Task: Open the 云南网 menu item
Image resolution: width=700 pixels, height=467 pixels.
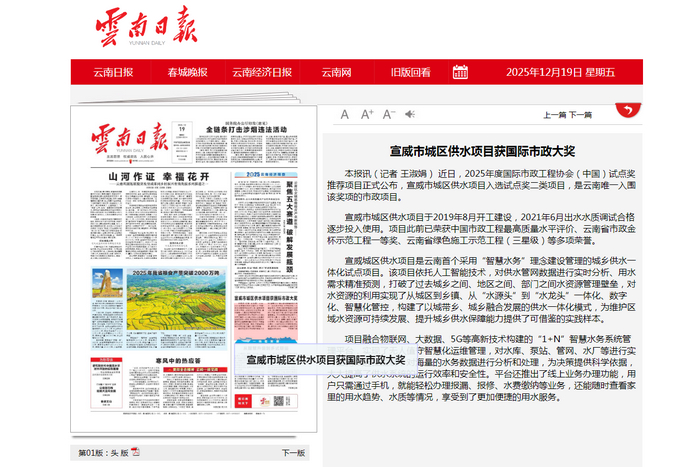Action: 336,72
